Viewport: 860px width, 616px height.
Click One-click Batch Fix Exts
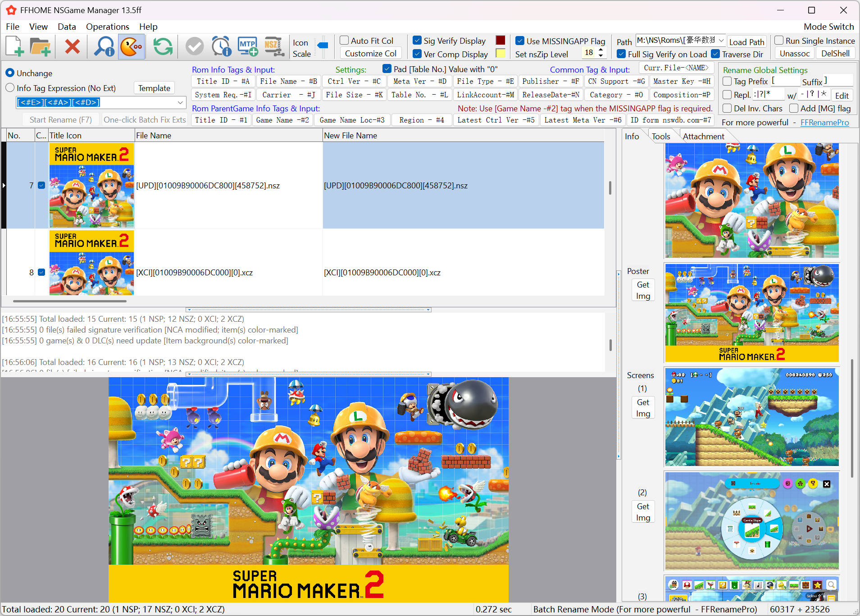pos(145,119)
